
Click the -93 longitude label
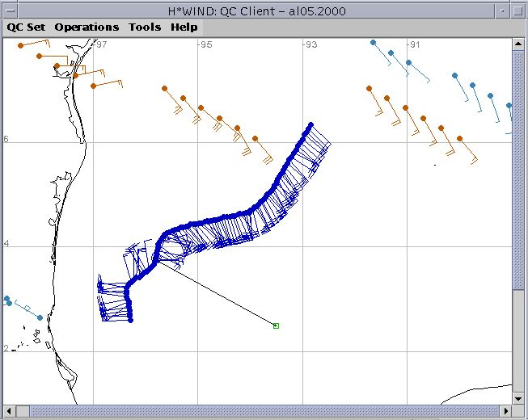[x=309, y=45]
